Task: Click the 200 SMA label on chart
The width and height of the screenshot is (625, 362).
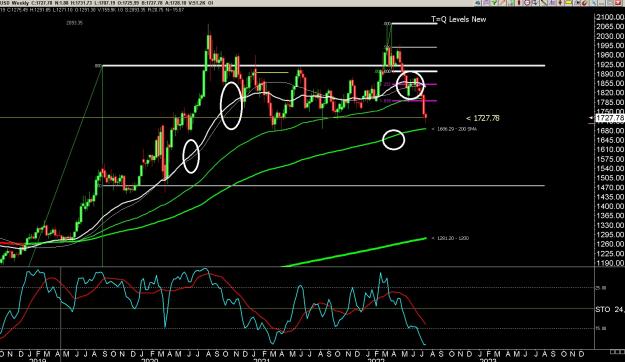Action: tap(454, 129)
